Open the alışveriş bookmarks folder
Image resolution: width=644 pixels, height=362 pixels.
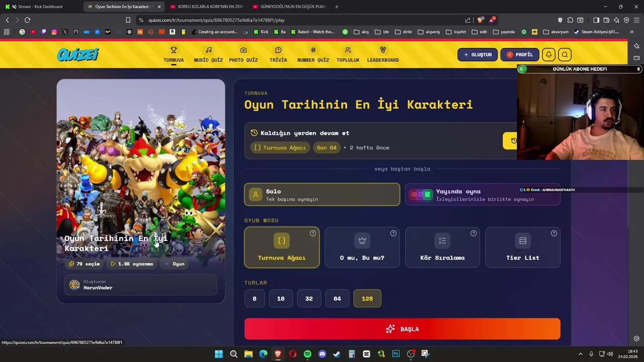[x=429, y=32]
